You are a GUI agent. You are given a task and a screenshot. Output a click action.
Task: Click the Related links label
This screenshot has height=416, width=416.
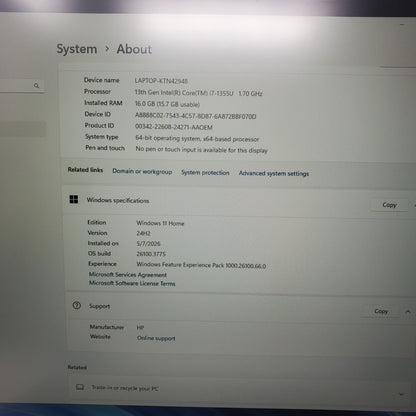click(x=85, y=170)
